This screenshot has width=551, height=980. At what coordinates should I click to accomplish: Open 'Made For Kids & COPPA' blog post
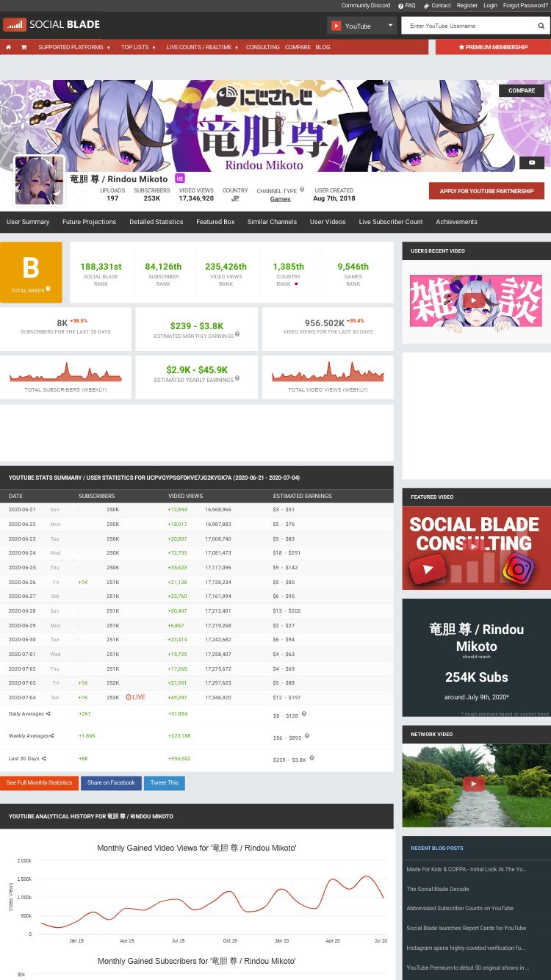tap(466, 869)
